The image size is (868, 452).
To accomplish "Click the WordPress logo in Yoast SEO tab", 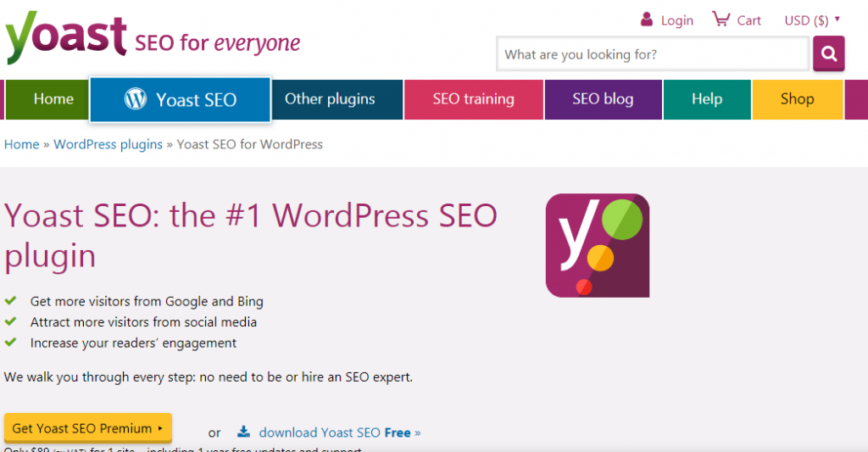I will (136, 99).
